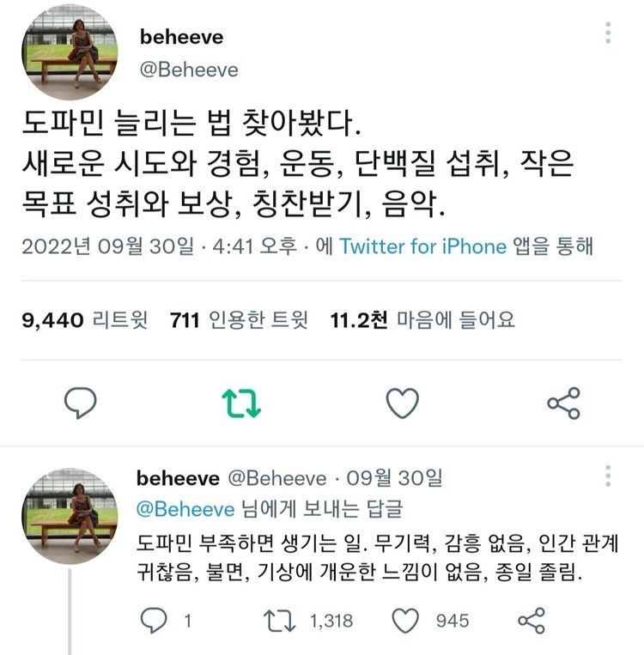Open the beheeve display name at top

click(x=180, y=37)
